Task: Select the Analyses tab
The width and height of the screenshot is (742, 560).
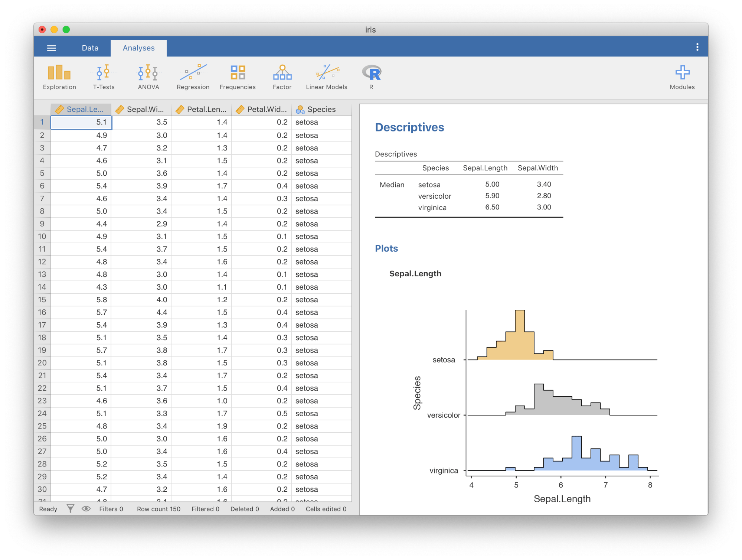Action: pyautogui.click(x=138, y=48)
